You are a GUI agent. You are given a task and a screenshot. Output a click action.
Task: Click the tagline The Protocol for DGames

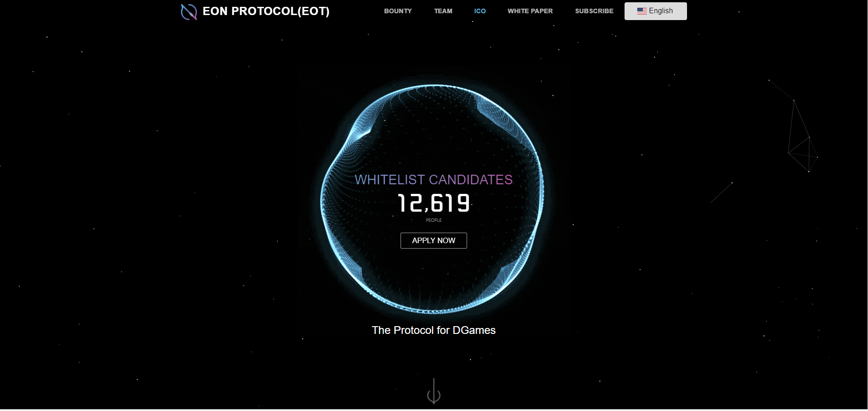point(434,330)
